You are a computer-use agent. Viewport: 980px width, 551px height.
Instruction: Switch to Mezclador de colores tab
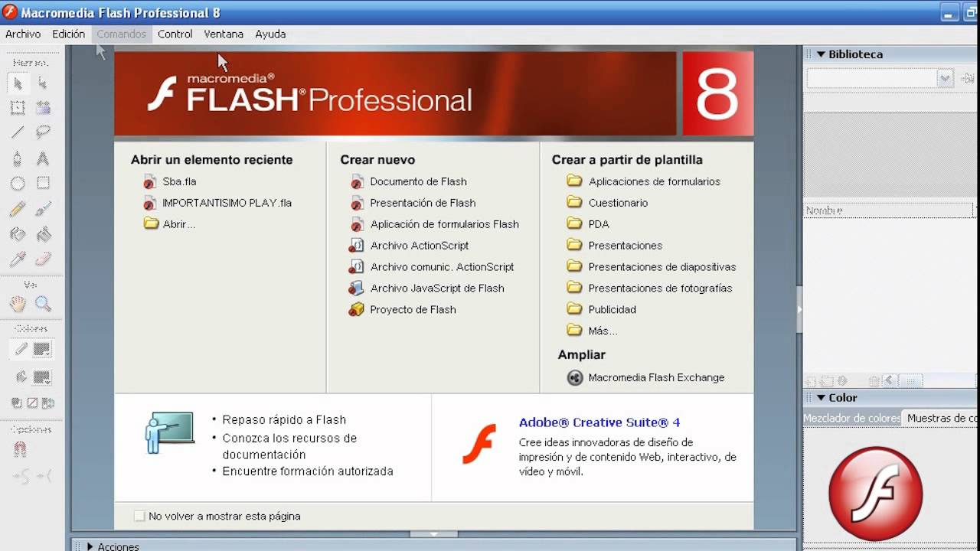coord(851,419)
